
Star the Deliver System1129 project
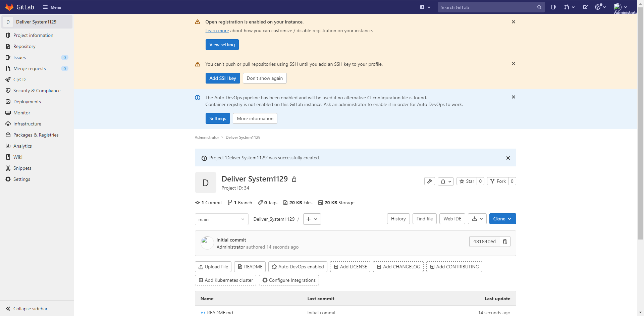click(x=467, y=181)
